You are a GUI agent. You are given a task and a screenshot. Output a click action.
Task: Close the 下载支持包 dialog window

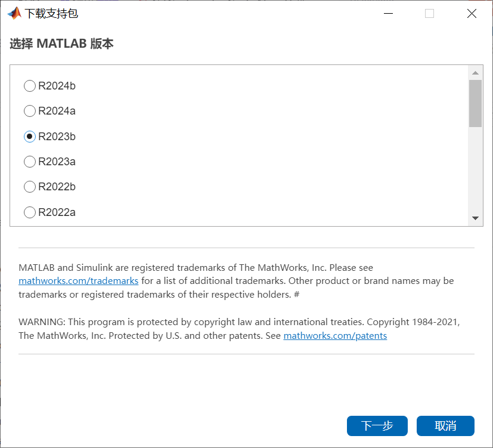[x=472, y=14]
